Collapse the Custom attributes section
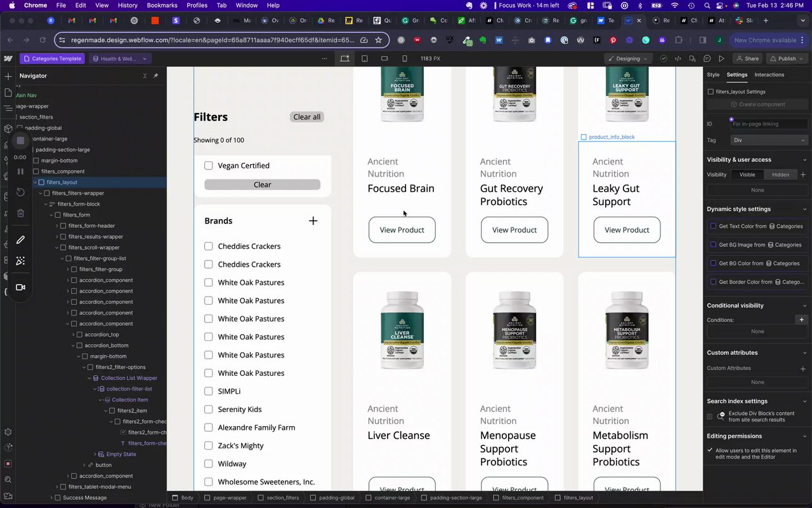 point(804,353)
